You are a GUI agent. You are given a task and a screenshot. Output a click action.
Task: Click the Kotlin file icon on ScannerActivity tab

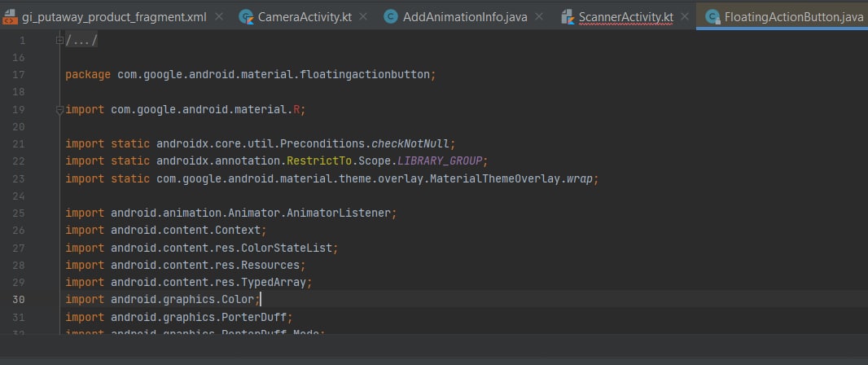[x=568, y=17]
